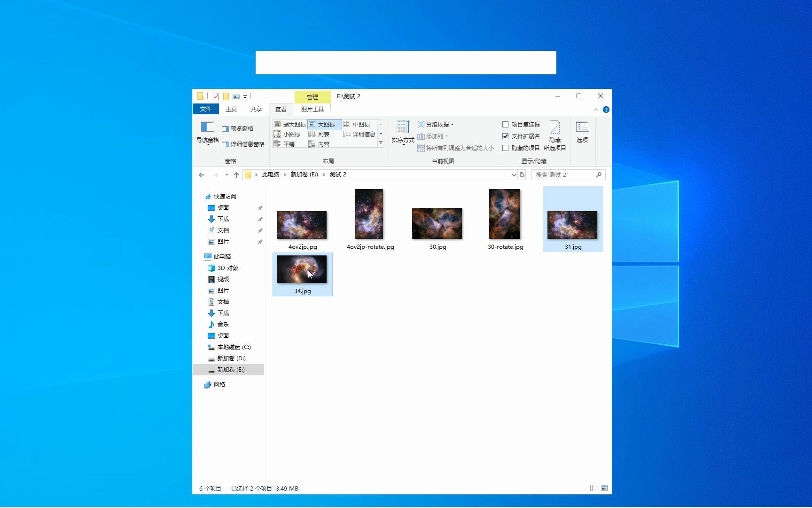Click the New folder quick access icon
The image size is (812, 508).
pos(226,96)
